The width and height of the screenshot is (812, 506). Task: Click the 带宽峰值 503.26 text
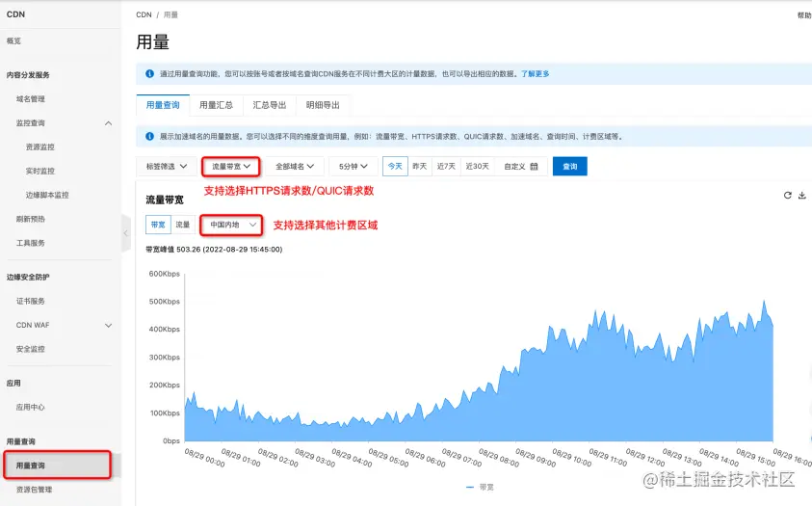(214, 249)
